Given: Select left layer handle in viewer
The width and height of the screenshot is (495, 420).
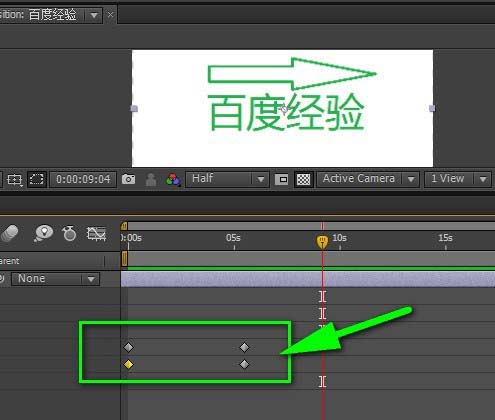Looking at the screenshot, I should click(x=134, y=109).
